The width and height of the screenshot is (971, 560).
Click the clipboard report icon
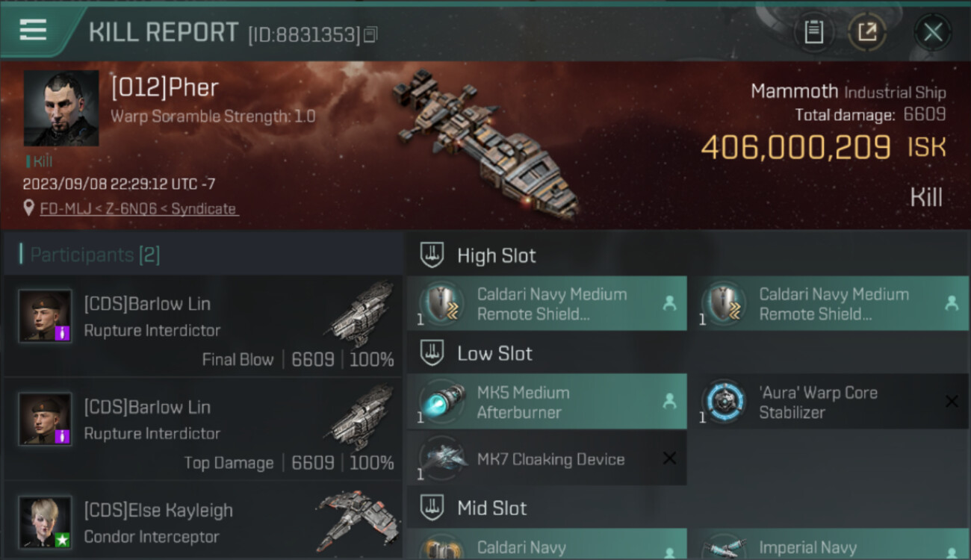813,32
